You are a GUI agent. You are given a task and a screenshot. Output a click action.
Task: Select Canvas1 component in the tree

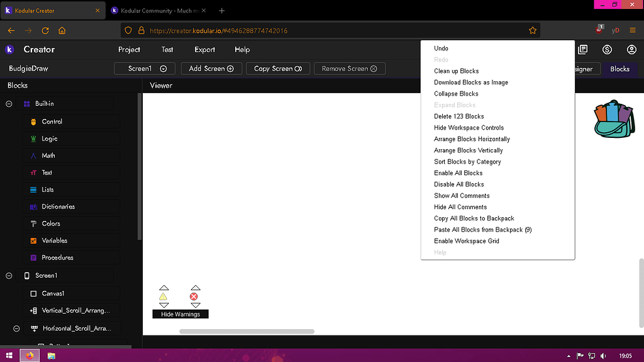coord(71,293)
